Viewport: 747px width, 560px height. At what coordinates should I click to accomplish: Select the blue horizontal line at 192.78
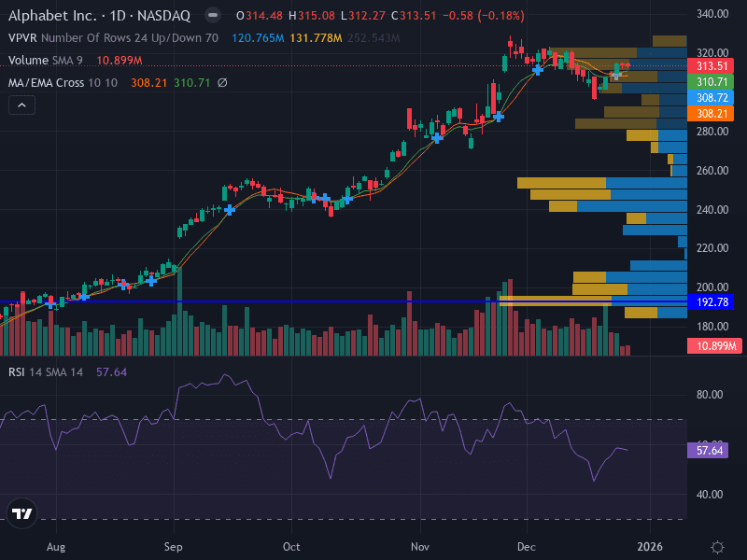tap(343, 301)
